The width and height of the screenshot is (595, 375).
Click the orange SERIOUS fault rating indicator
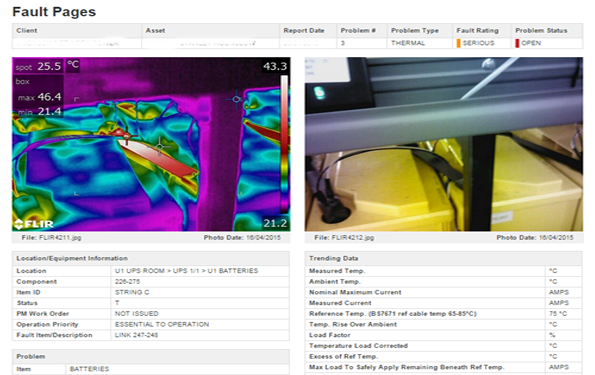click(x=458, y=43)
